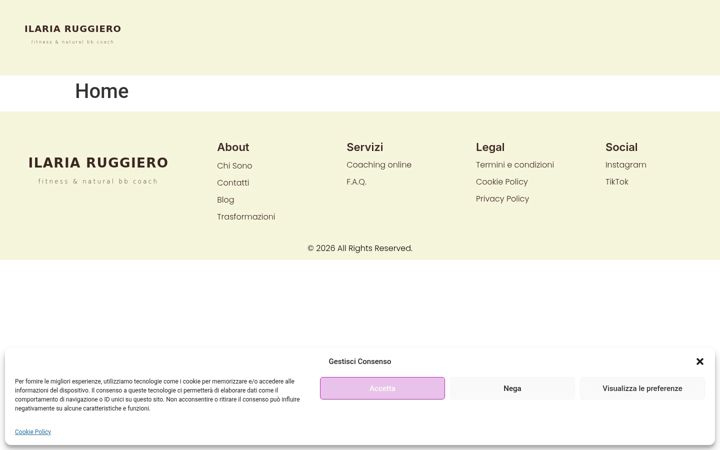Viewport: 720px width, 450px height.
Task: Open the F.A.Q. link
Action: pyautogui.click(x=356, y=182)
